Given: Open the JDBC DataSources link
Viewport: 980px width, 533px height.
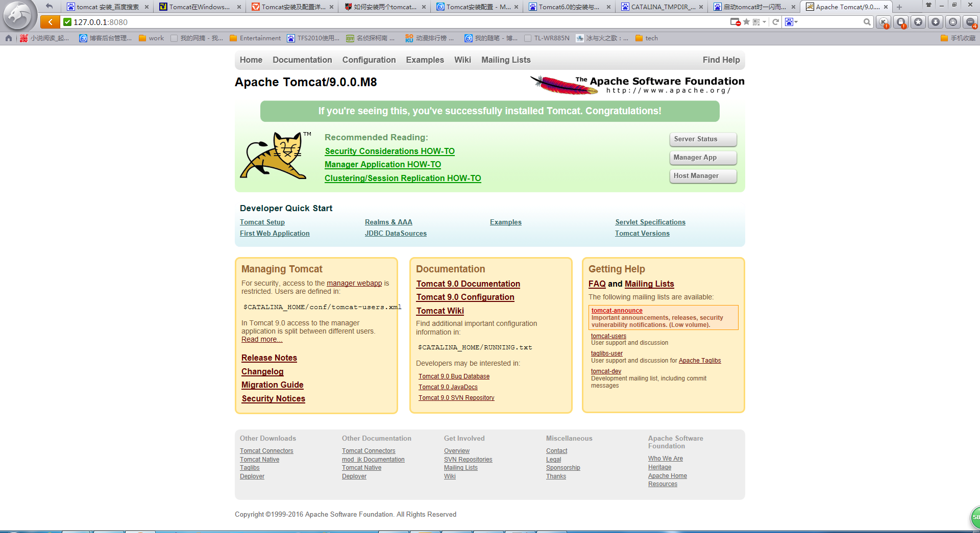Looking at the screenshot, I should (x=396, y=233).
